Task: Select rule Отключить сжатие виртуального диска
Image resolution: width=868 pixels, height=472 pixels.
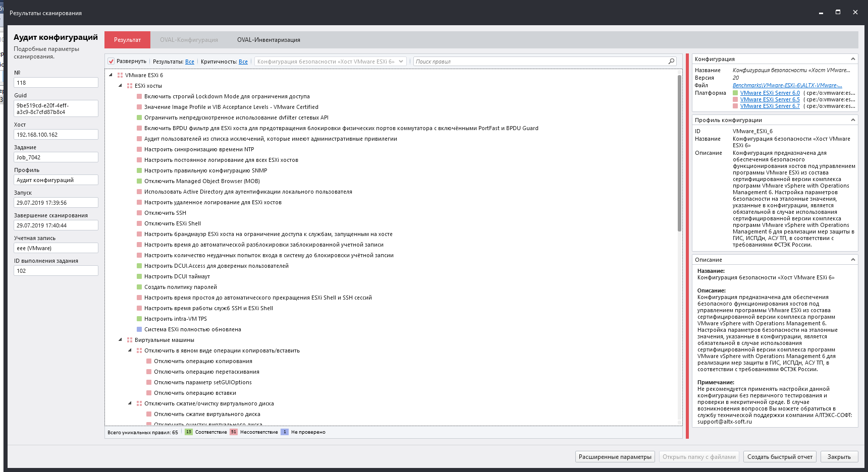Action: pos(207,414)
